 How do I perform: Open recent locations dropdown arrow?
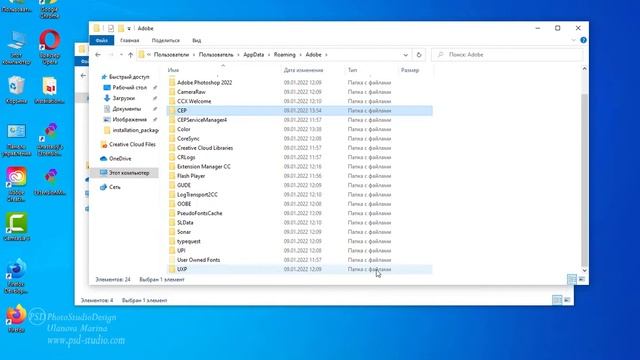click(x=121, y=55)
